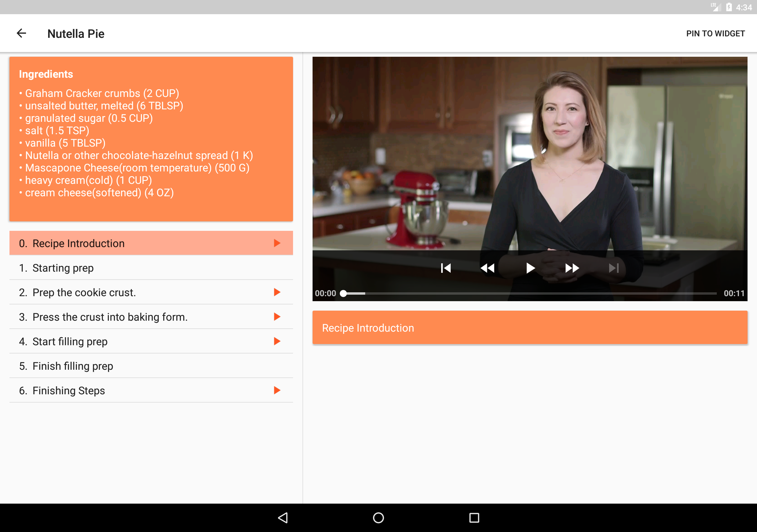The image size is (757, 532).
Task: Click the video progress seek bar
Action: tap(530, 293)
